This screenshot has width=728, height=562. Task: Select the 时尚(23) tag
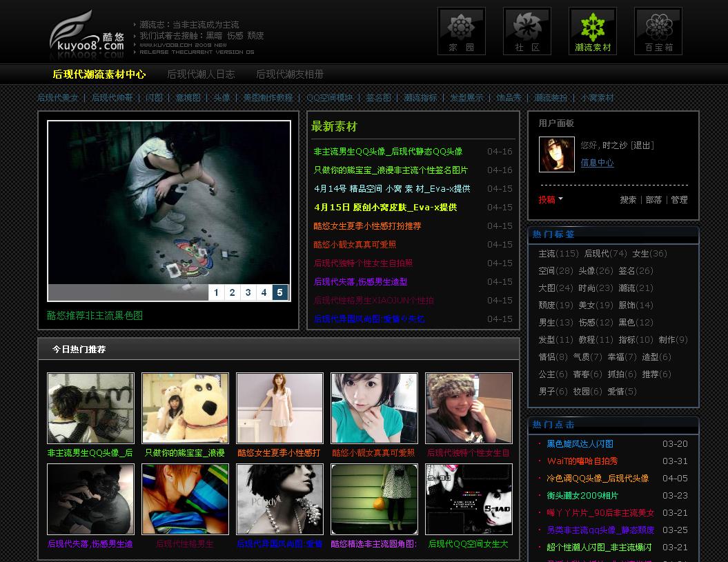(x=596, y=288)
